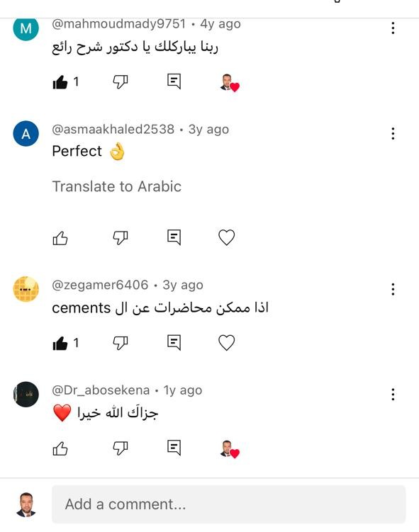
Task: Open @zegamer6406's waffle profile picture
Action: (x=26, y=289)
